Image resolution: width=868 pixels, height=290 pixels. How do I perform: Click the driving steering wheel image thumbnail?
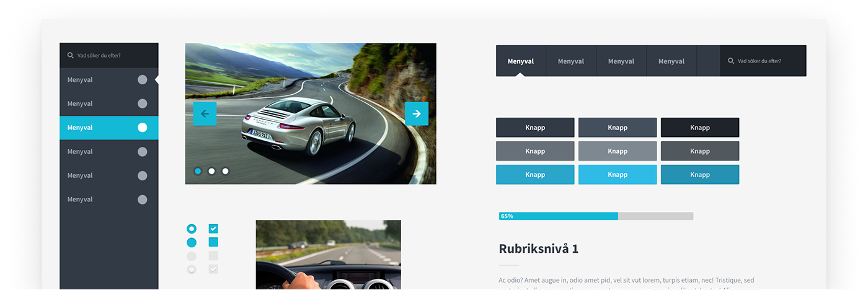tap(328, 255)
